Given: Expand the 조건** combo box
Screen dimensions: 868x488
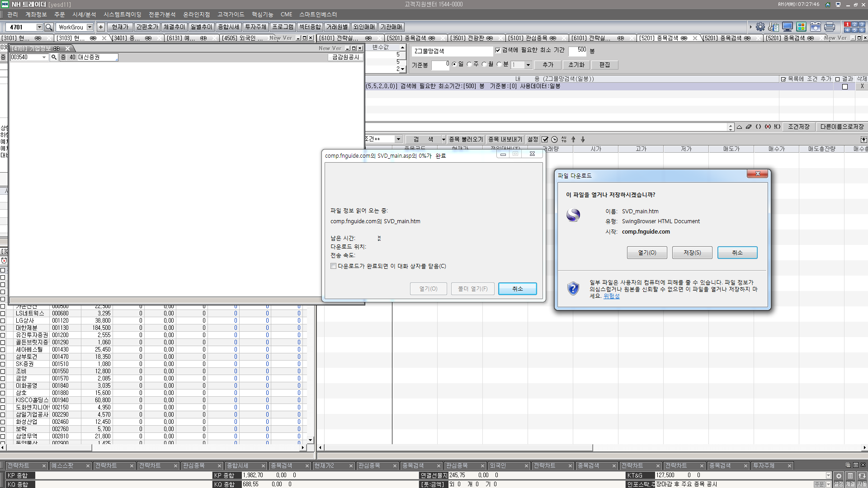Looking at the screenshot, I should 398,139.
